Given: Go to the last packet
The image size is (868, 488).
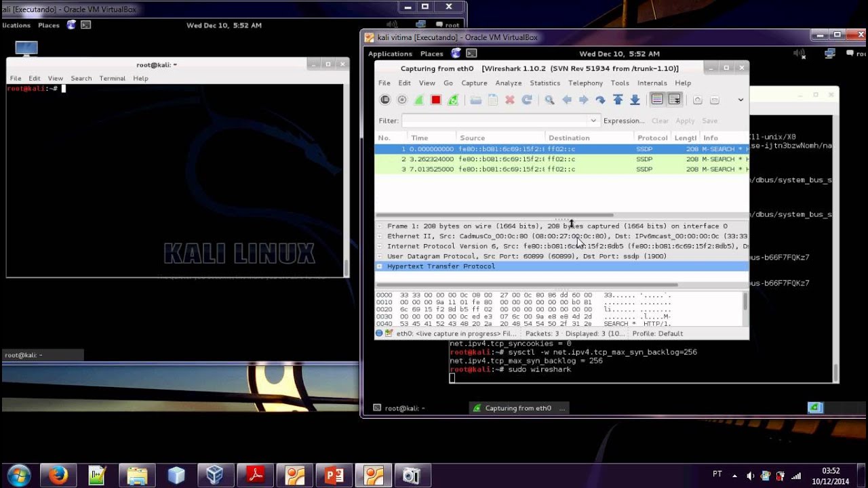Looking at the screenshot, I should click(635, 100).
